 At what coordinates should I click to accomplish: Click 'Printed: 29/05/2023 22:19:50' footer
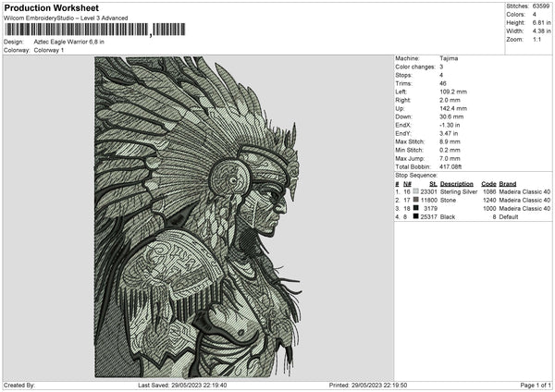point(368,386)
